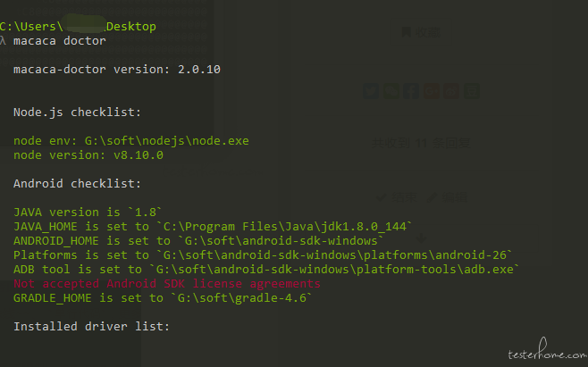
Task: Click the red 'Not accepted Android SDK' error line
Action: coord(166,283)
